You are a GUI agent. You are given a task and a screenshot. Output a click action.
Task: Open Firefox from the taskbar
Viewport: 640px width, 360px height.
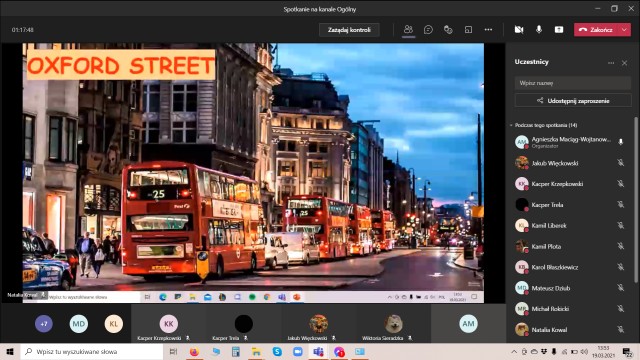(194, 351)
